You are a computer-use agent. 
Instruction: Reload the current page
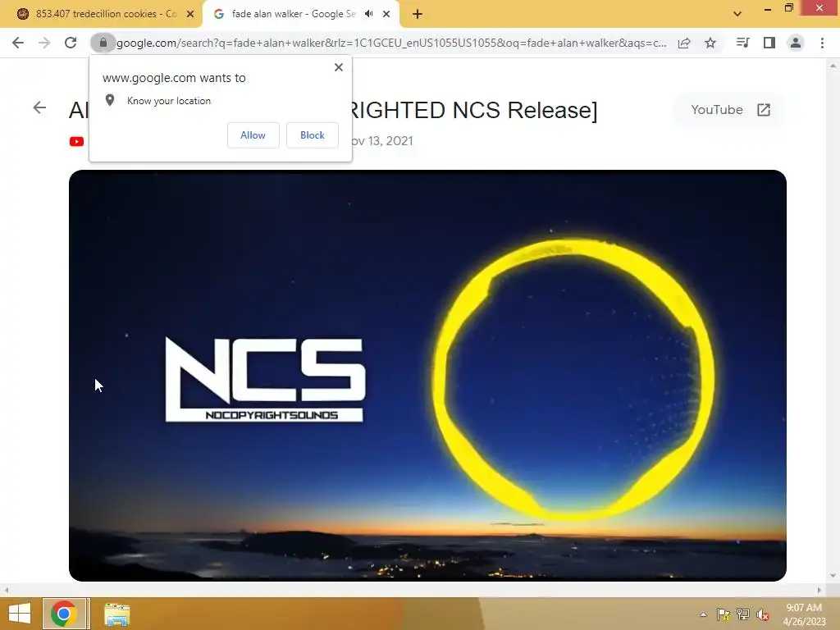(71, 43)
